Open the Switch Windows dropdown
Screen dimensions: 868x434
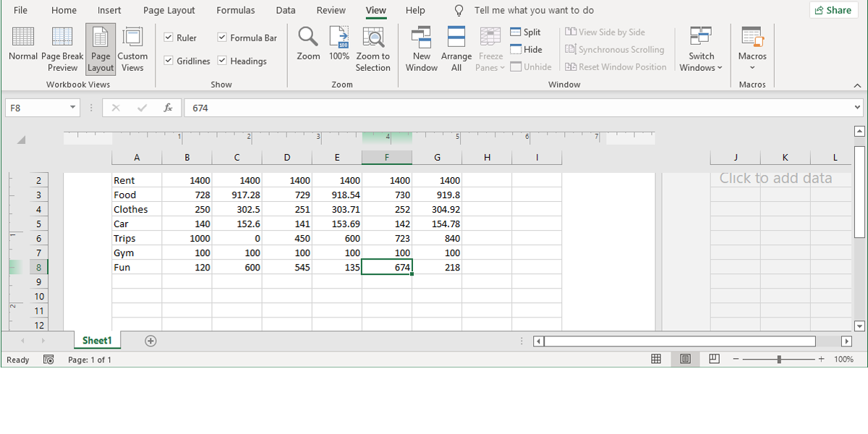[700, 48]
